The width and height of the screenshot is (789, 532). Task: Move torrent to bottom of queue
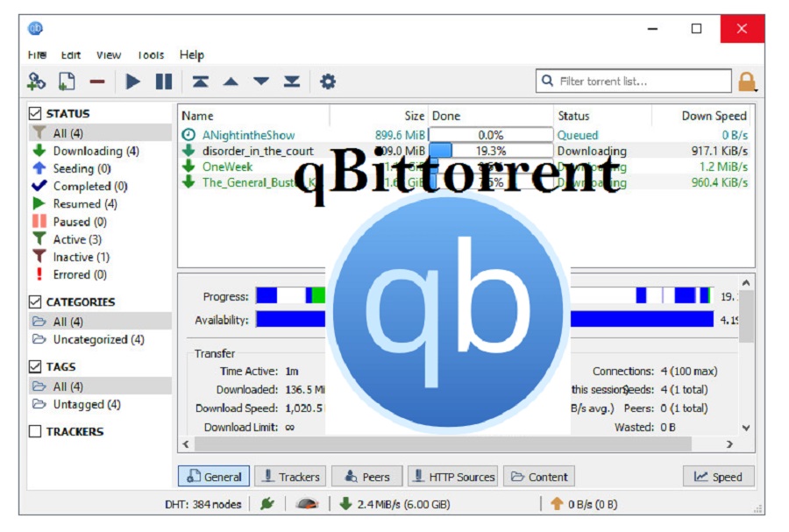point(292,81)
